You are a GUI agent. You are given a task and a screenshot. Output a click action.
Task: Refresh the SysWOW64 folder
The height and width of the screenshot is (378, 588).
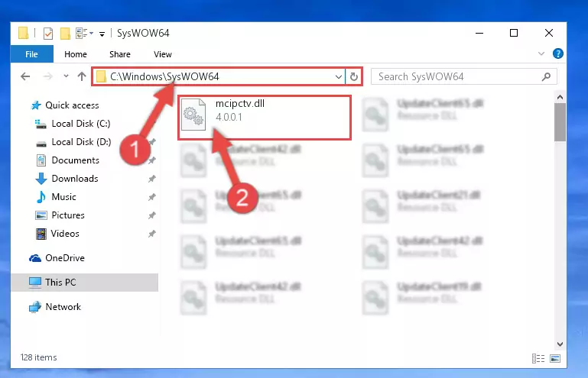[x=353, y=77]
